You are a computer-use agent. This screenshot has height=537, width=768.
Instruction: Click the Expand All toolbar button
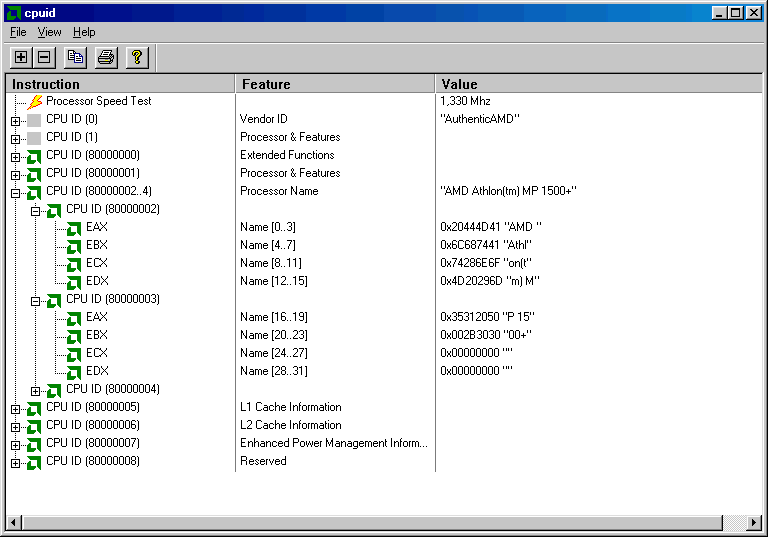pos(21,57)
